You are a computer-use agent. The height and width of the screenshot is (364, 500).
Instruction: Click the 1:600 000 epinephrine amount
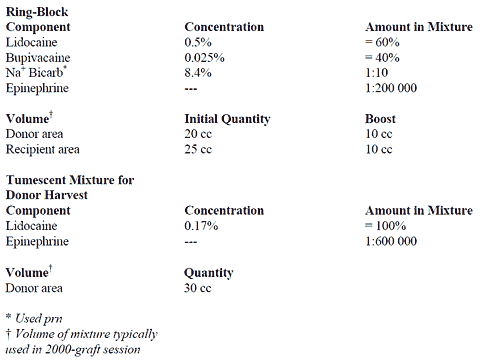click(391, 241)
